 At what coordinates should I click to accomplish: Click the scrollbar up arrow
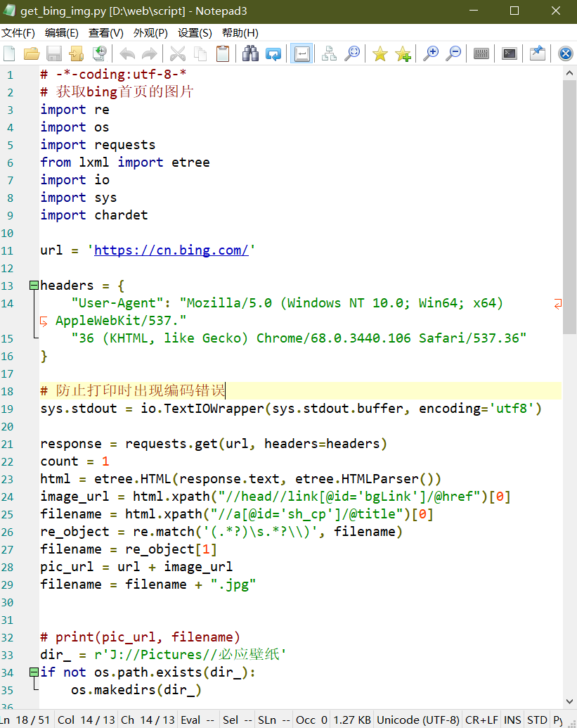tap(569, 73)
